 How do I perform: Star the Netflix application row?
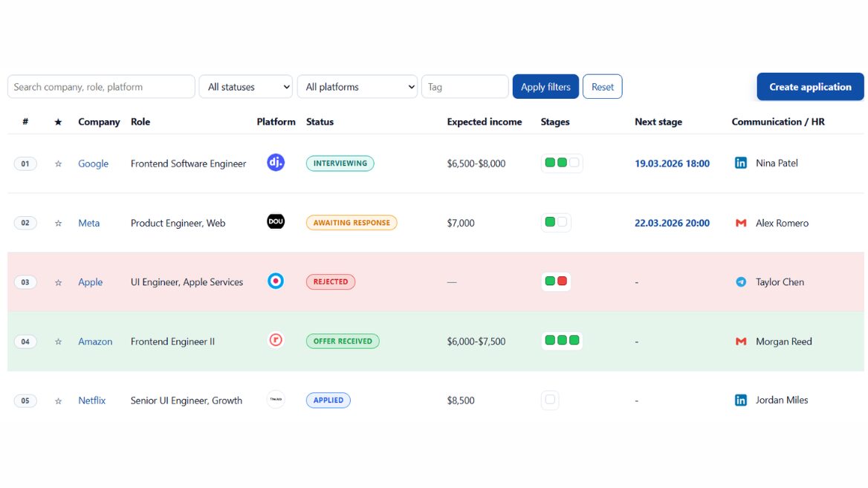pyautogui.click(x=58, y=400)
